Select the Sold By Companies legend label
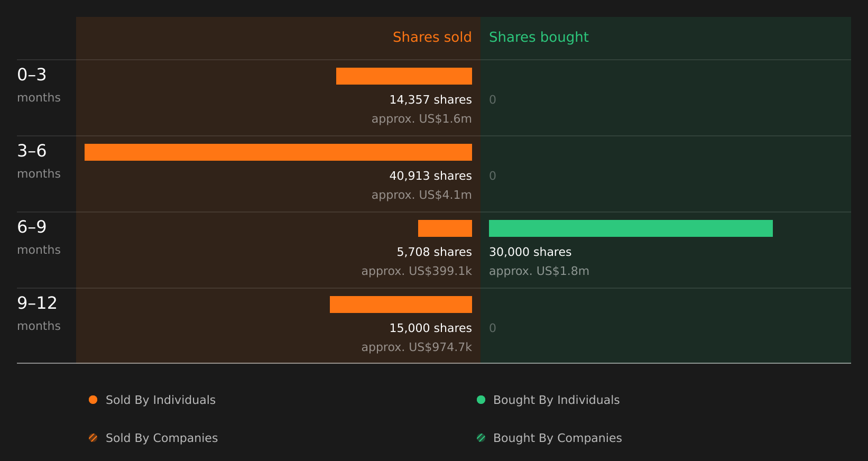 (x=162, y=438)
